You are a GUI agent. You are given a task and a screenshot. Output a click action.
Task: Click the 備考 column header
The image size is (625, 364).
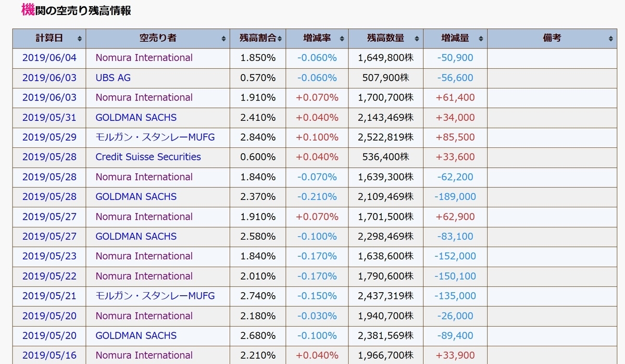[552, 39]
